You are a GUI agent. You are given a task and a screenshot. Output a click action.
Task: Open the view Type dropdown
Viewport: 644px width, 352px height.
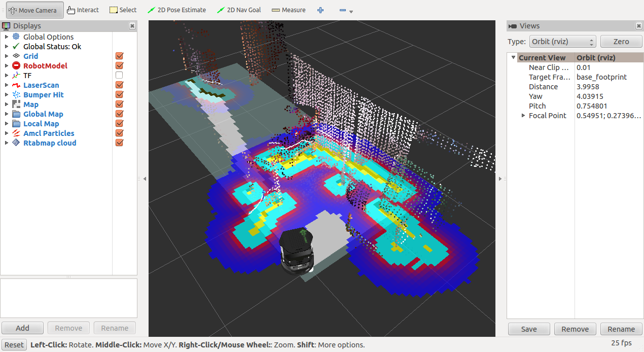coord(562,42)
